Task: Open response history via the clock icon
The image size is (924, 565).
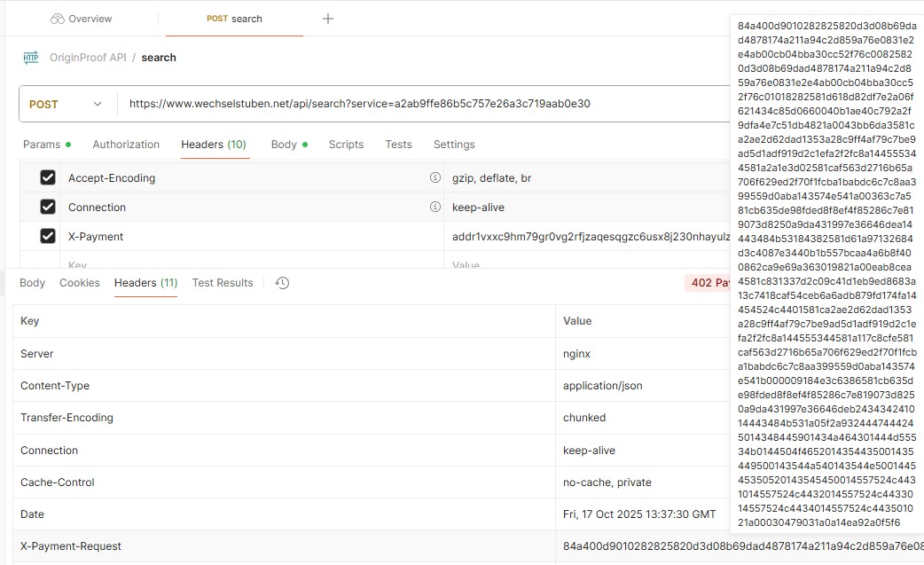Action: point(281,282)
